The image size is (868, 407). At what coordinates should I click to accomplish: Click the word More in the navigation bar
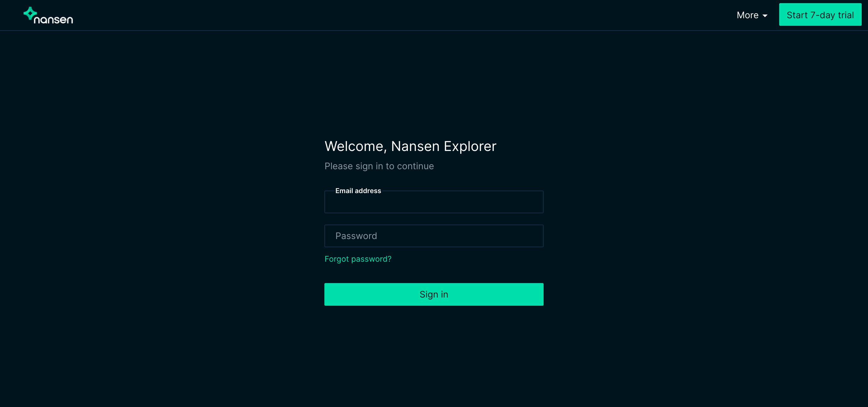point(747,15)
